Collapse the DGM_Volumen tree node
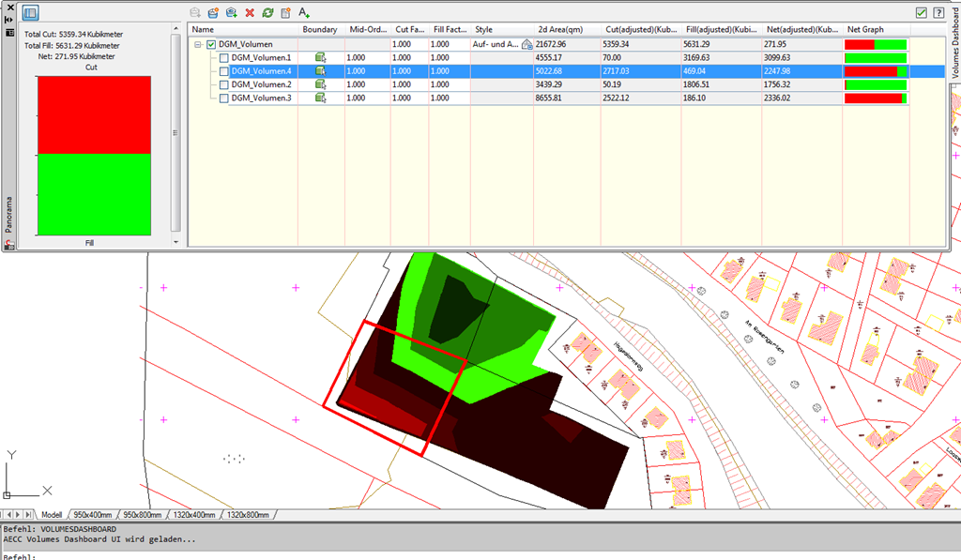Image resolution: width=961 pixels, height=560 pixels. tap(198, 45)
